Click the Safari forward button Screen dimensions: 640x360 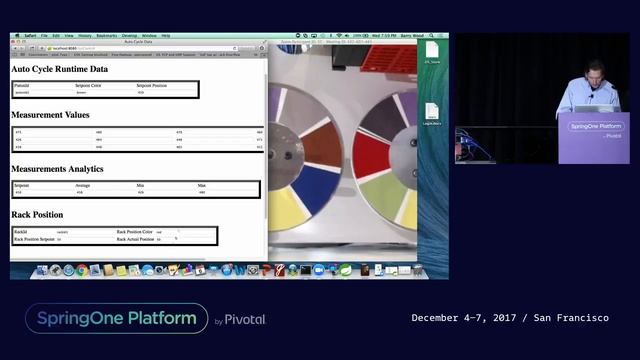pyautogui.click(x=22, y=48)
